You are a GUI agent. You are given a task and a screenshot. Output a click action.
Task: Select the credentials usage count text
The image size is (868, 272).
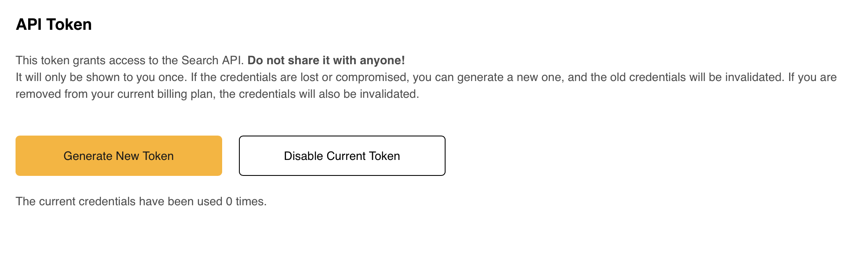tap(141, 201)
